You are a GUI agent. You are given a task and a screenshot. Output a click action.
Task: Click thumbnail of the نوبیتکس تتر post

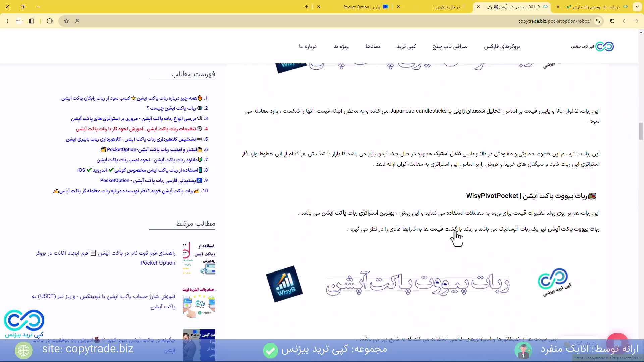[x=199, y=302]
